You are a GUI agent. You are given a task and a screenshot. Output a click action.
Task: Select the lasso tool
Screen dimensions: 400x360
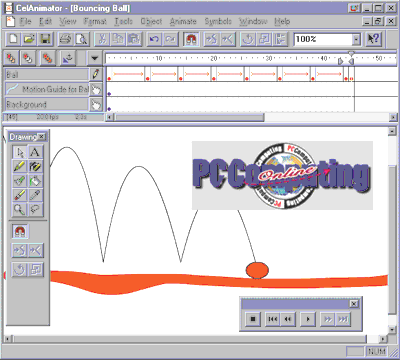tap(35, 209)
